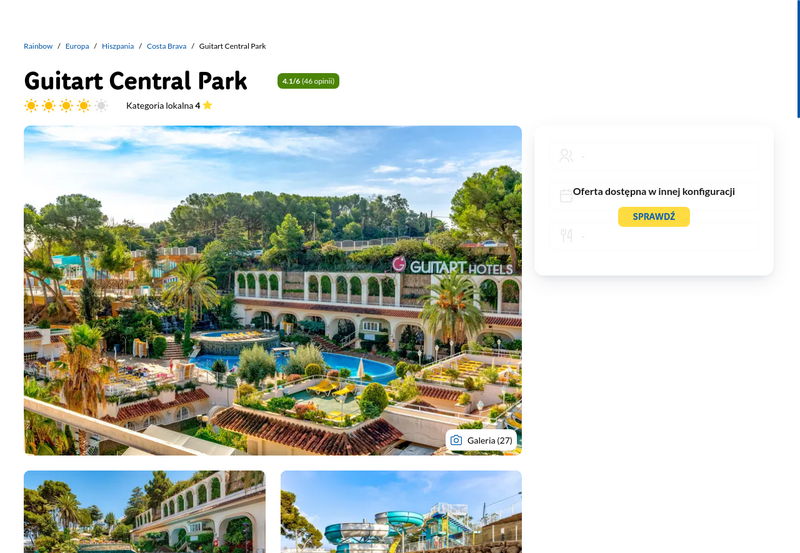Click the participants field in booking panel

(654, 156)
